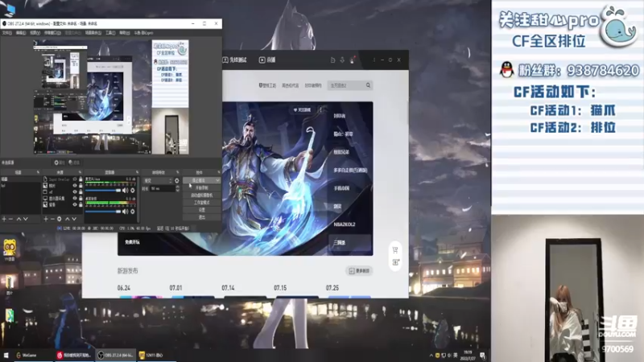Open the shopping cart icon in WeGame

coord(395,250)
